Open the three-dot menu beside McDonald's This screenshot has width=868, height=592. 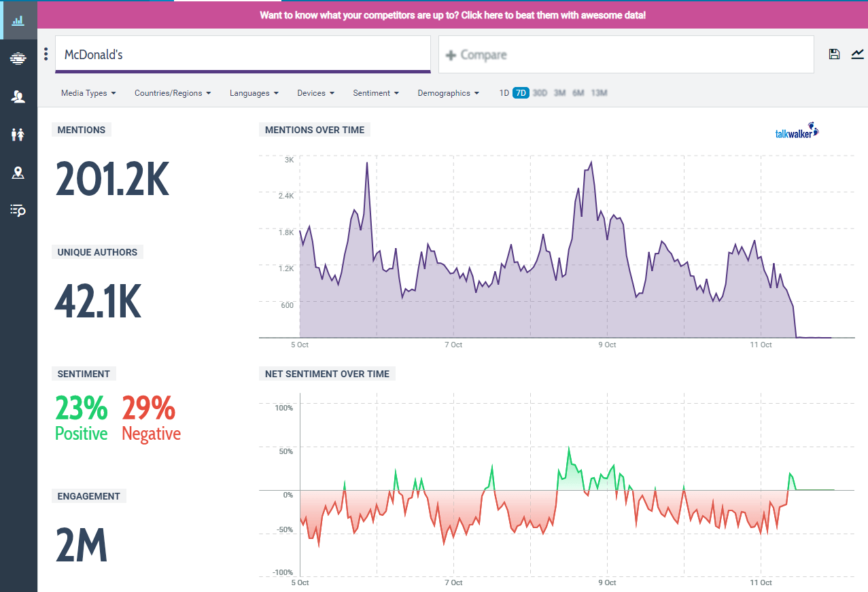tap(46, 54)
